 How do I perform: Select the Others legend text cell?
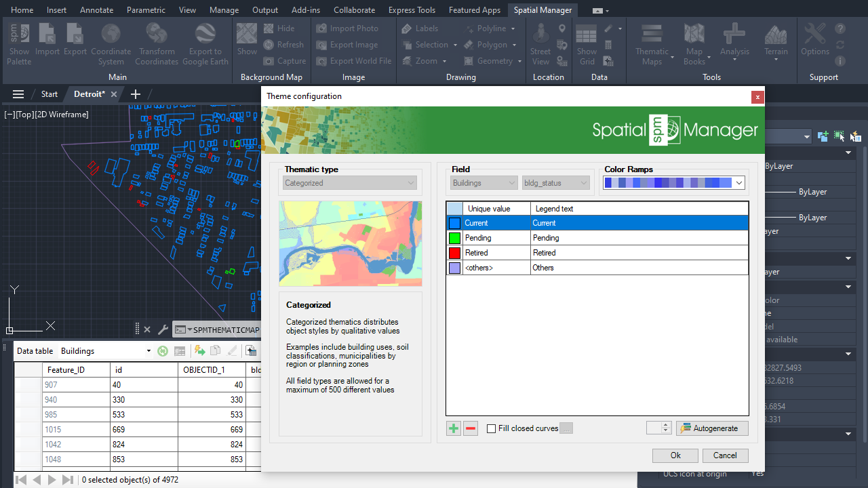[639, 268]
